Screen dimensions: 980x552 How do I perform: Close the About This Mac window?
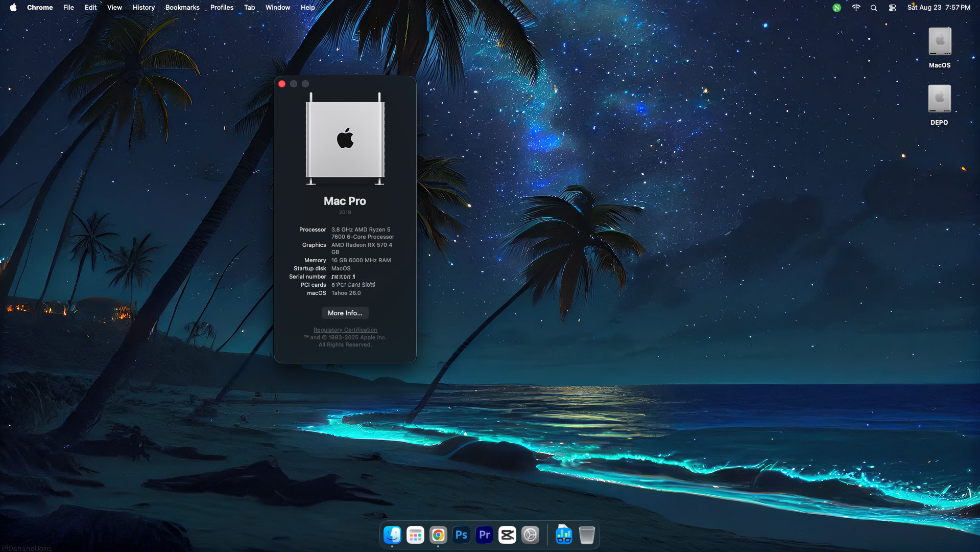coord(282,84)
